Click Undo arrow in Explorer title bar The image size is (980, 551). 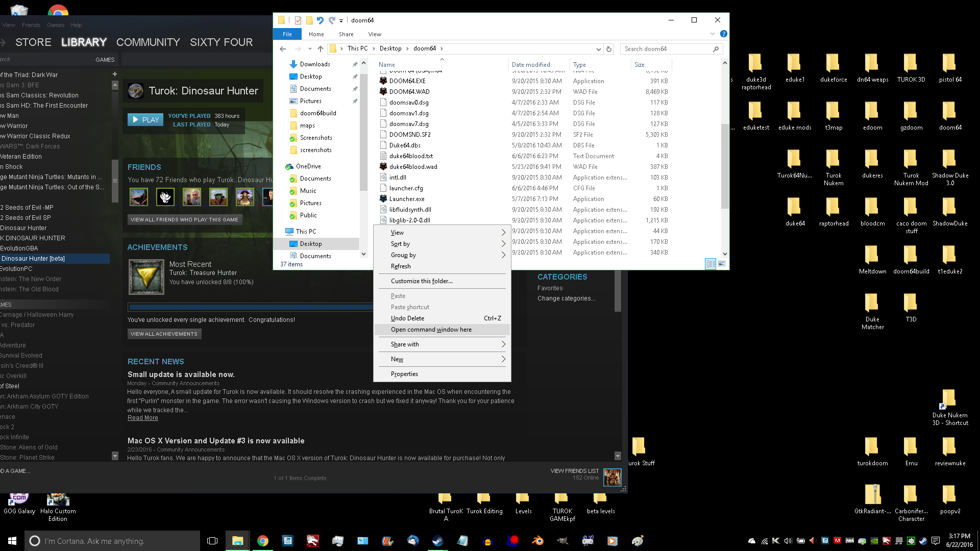pyautogui.click(x=320, y=20)
